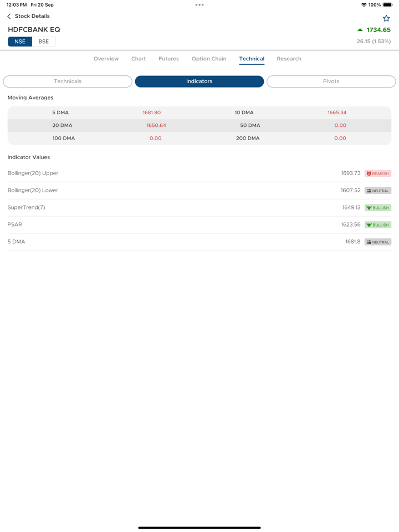Viewport: 399px width, 532px height.
Task: Go to the Chart tab
Action: point(139,59)
